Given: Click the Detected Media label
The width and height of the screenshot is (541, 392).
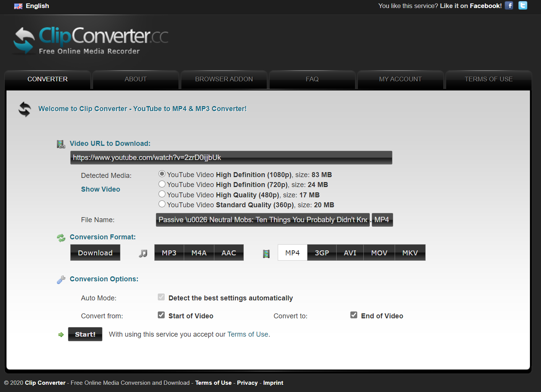Looking at the screenshot, I should tap(106, 176).
